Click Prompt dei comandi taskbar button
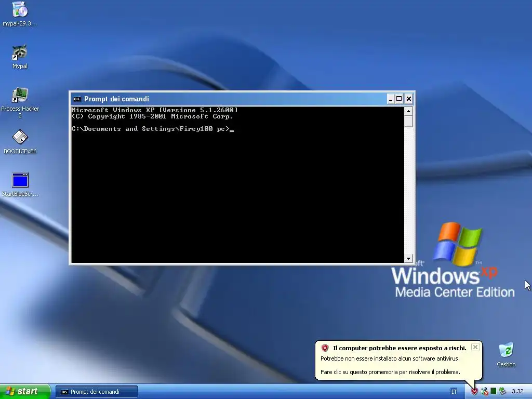This screenshot has width=532, height=399. 96,392
